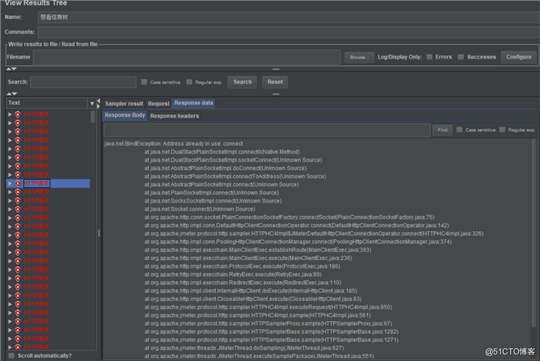Switch to the Request tab
Screen dimensions: 540x361
(x=159, y=103)
